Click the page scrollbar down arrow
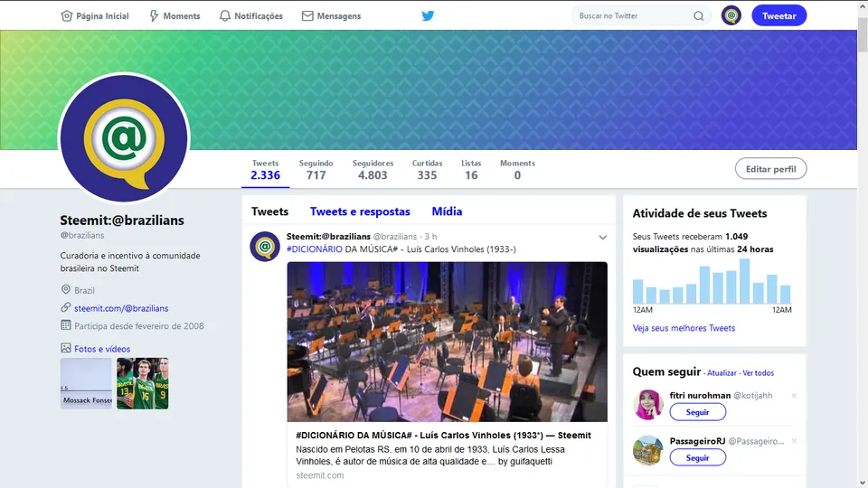Image resolution: width=868 pixels, height=488 pixels. (863, 483)
